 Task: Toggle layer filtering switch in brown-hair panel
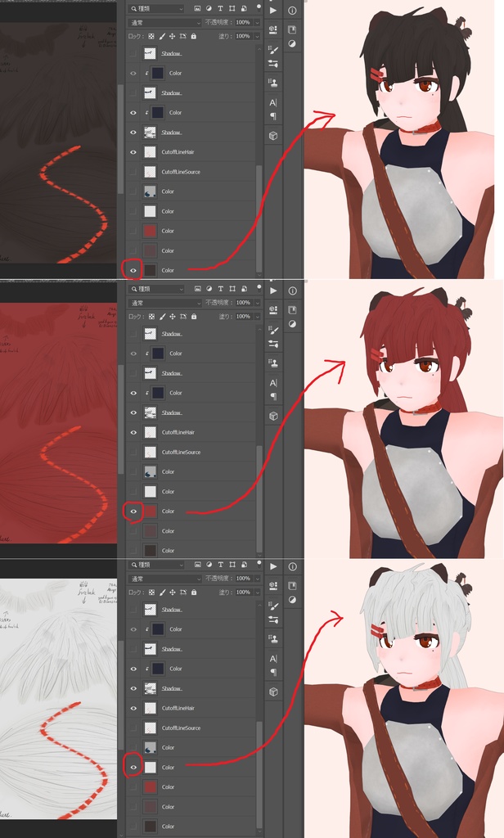click(259, 8)
